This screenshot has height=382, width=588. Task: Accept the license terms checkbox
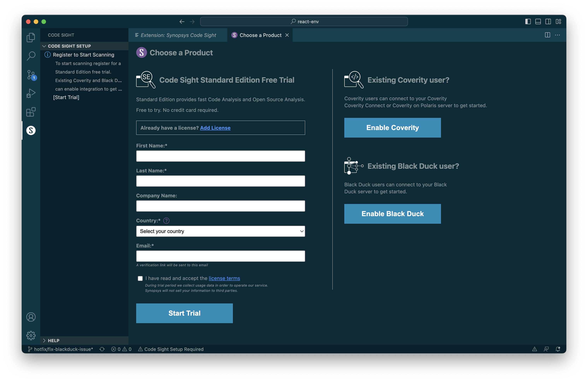click(x=140, y=278)
